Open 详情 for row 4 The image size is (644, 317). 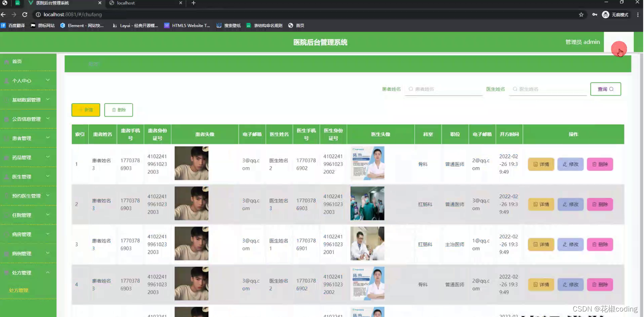(x=541, y=285)
